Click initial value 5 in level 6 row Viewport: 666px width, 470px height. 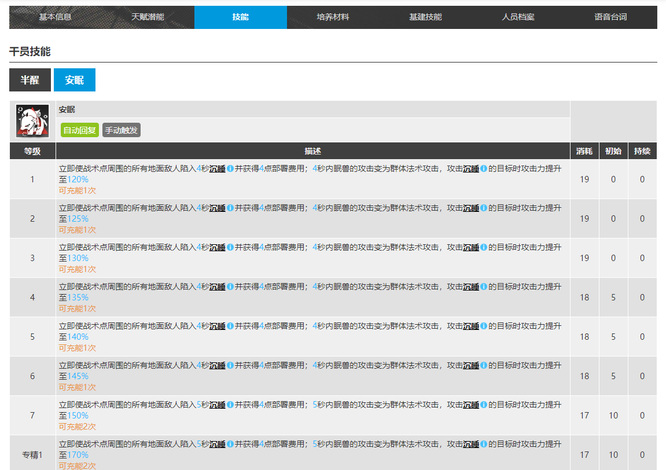[613, 376]
